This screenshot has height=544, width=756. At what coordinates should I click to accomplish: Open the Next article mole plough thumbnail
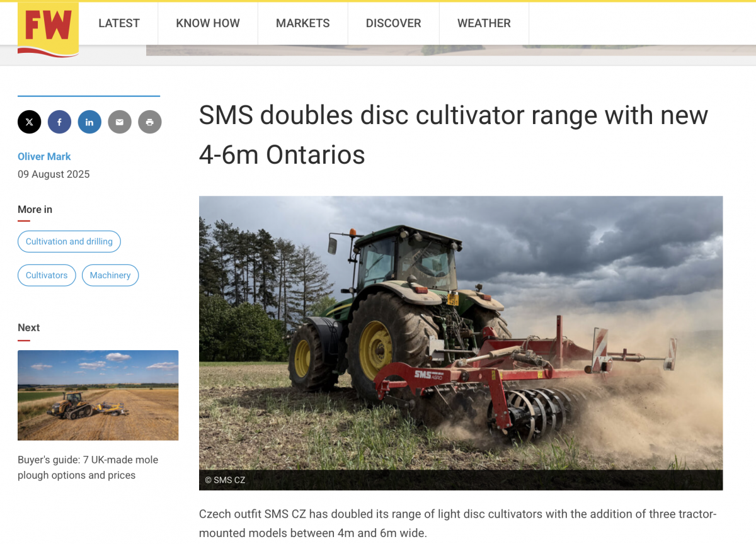pos(98,395)
